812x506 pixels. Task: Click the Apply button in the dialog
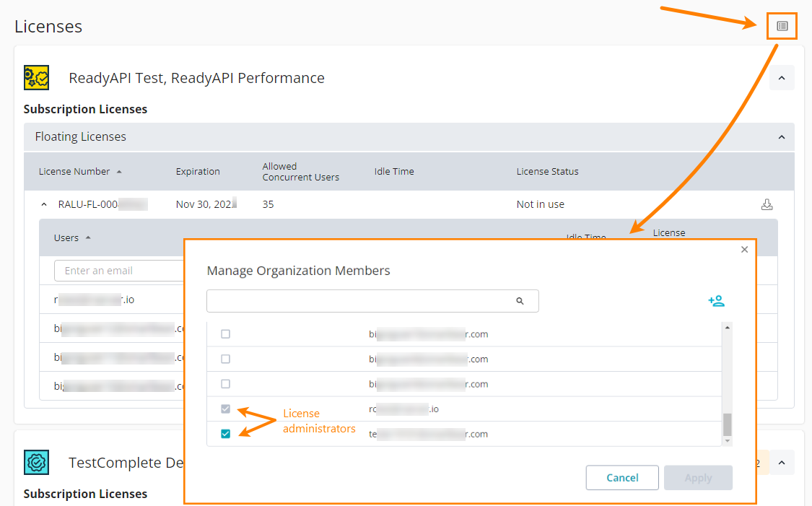point(698,477)
